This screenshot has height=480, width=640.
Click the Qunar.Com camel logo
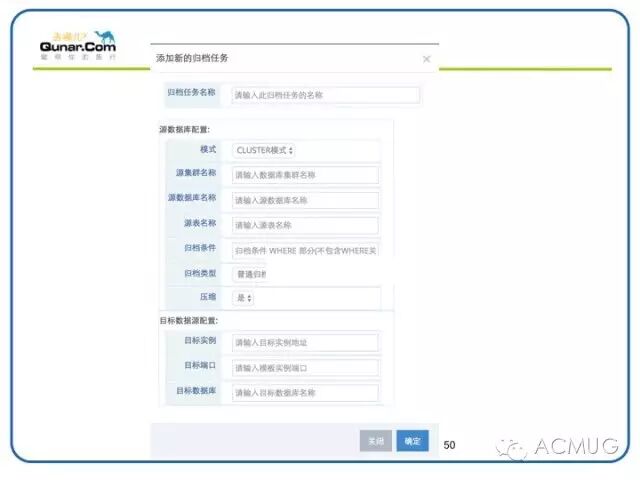(78, 46)
